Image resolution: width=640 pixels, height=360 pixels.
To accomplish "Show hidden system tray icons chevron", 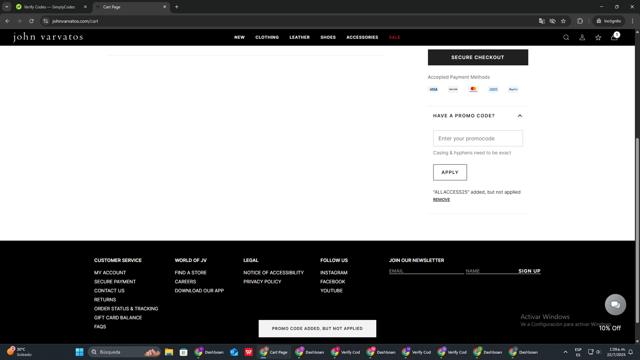I will tap(565, 352).
